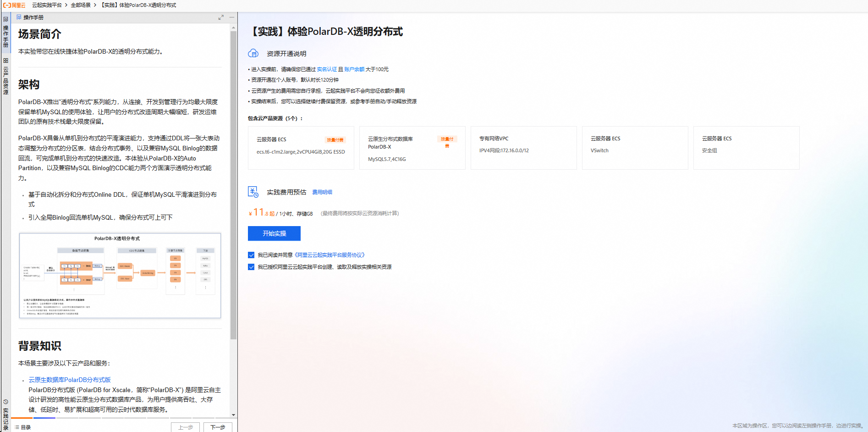868x432 pixels.
Task: Click the orange first-step progress segment
Action: click(22, 418)
